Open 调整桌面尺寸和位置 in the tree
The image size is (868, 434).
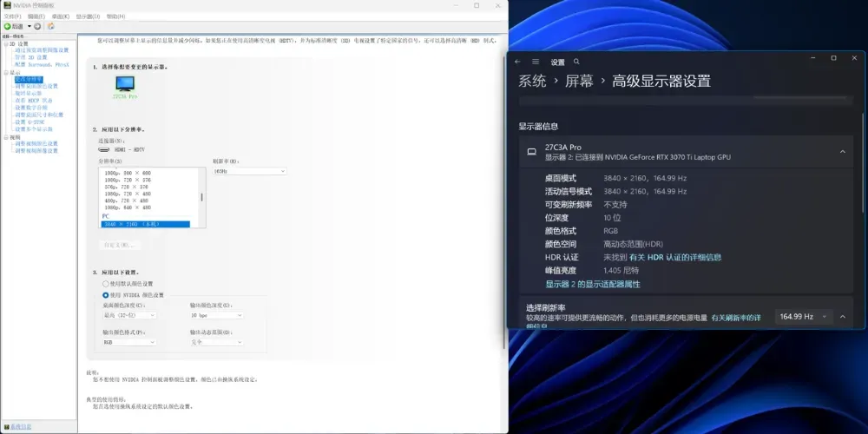pos(39,115)
